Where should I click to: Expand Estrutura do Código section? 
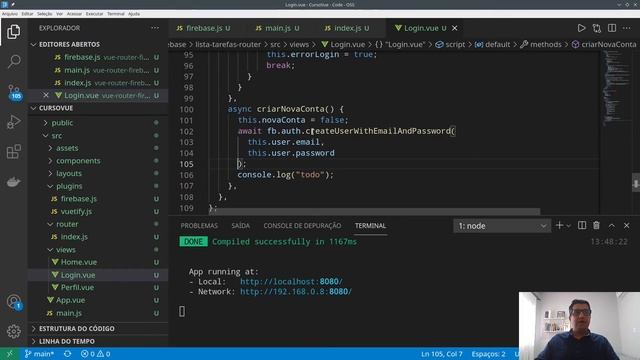(x=77, y=329)
